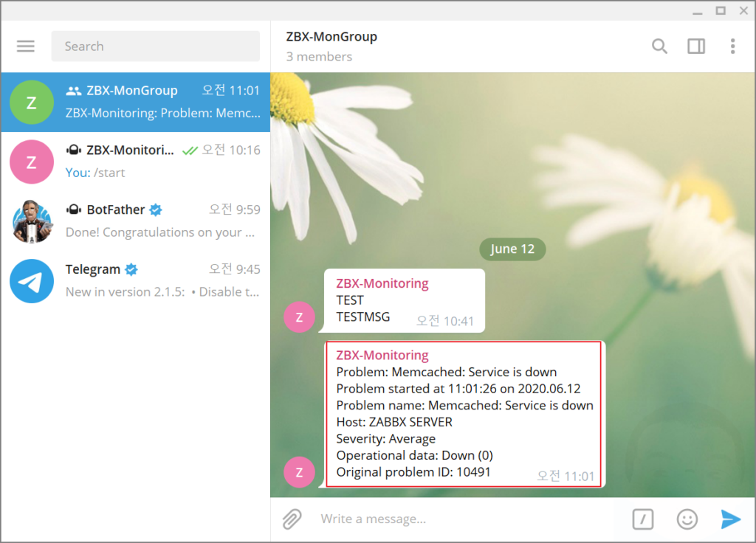
Task: Open the hamburger menu
Action: coord(25,46)
